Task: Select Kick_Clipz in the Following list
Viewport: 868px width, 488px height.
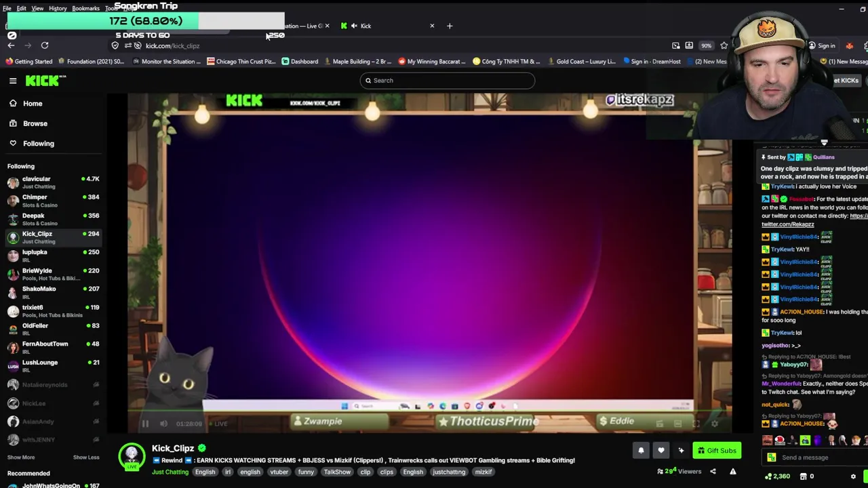Action: click(53, 237)
